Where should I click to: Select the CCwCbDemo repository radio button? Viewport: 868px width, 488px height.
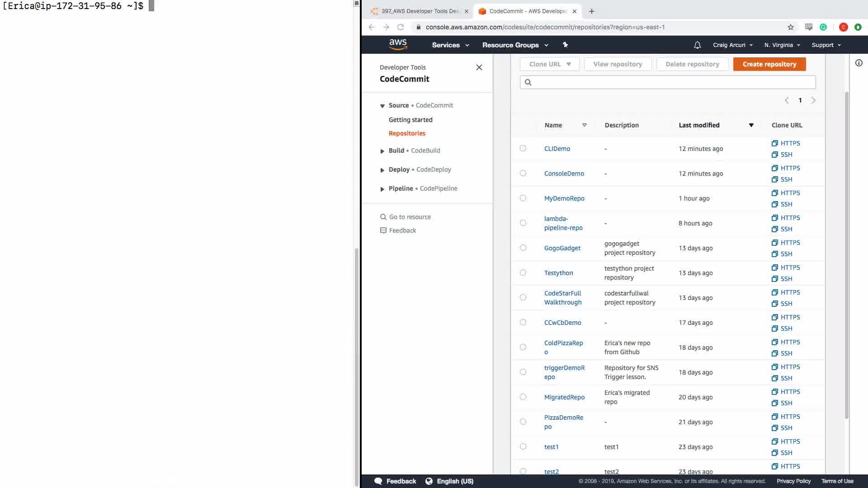[523, 322]
